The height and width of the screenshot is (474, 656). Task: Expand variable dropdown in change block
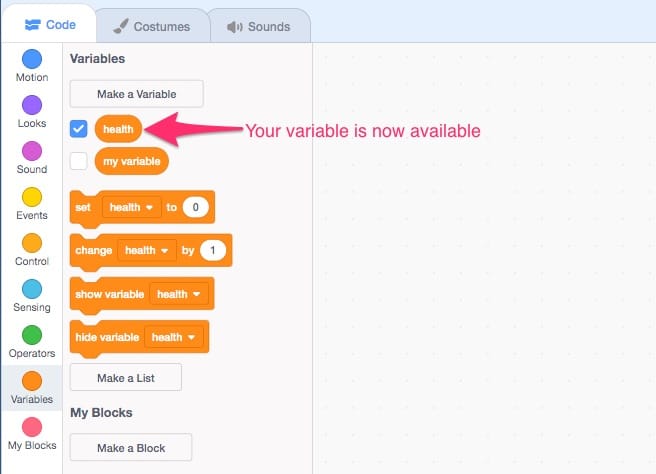coord(146,250)
